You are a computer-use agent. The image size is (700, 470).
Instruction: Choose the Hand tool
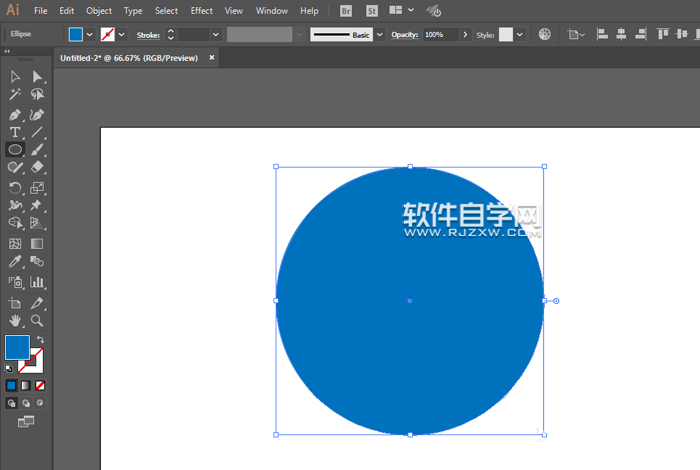[15, 321]
